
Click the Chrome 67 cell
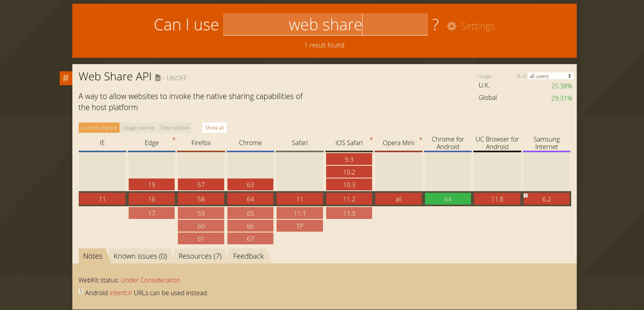[250, 239]
